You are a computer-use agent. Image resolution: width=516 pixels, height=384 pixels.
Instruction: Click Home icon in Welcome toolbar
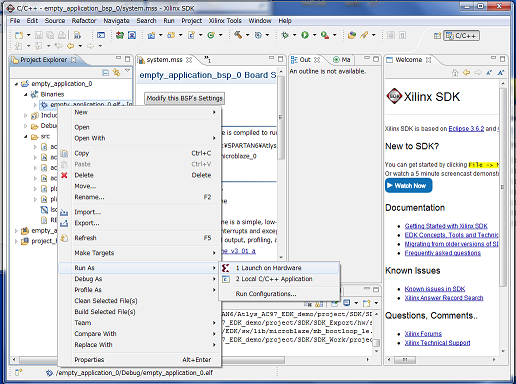tap(455, 72)
